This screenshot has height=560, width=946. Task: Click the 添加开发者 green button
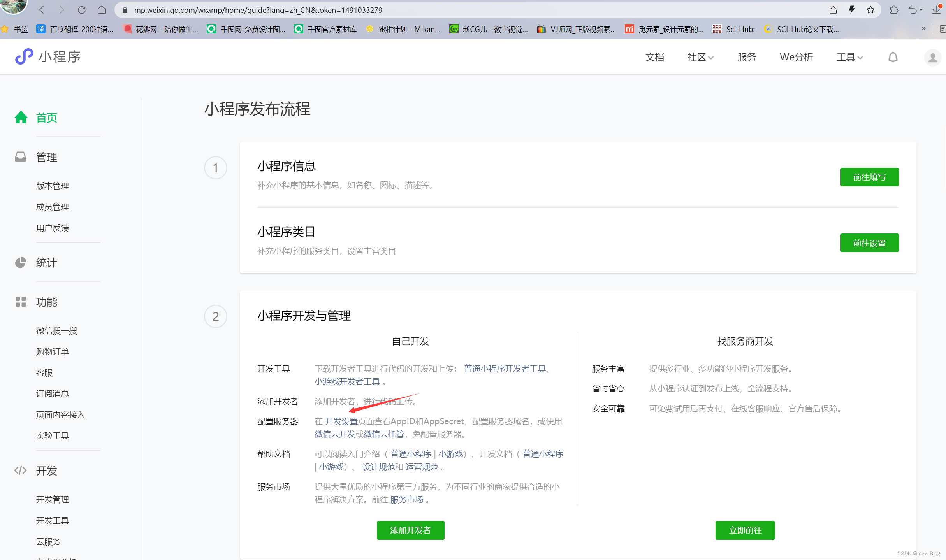[x=410, y=530]
